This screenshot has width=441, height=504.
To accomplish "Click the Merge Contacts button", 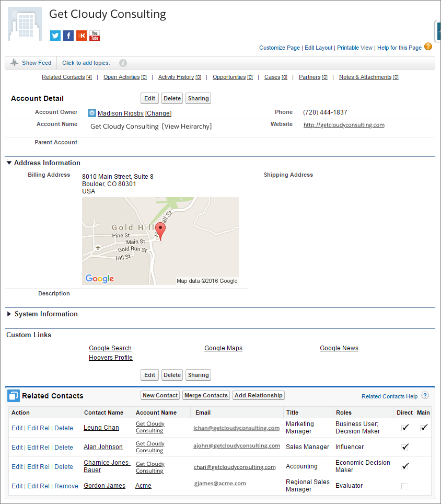I will [x=206, y=395].
